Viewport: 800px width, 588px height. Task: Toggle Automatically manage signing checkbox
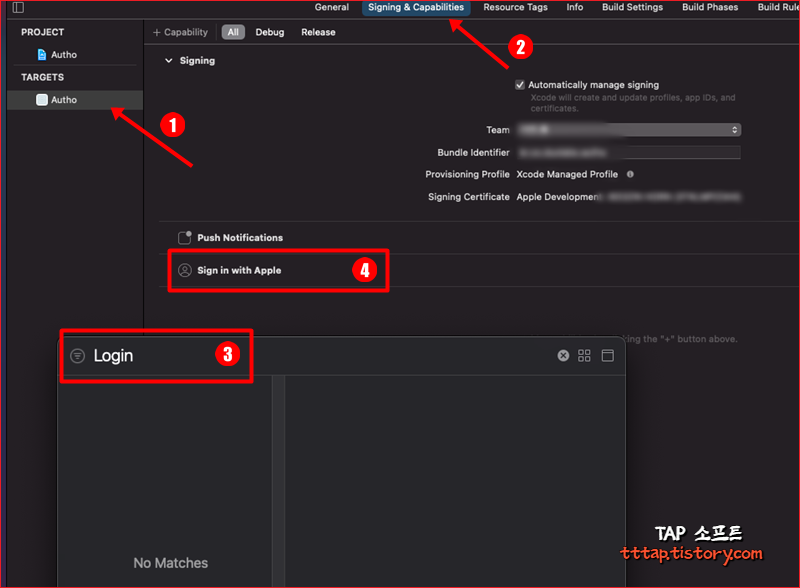point(520,85)
